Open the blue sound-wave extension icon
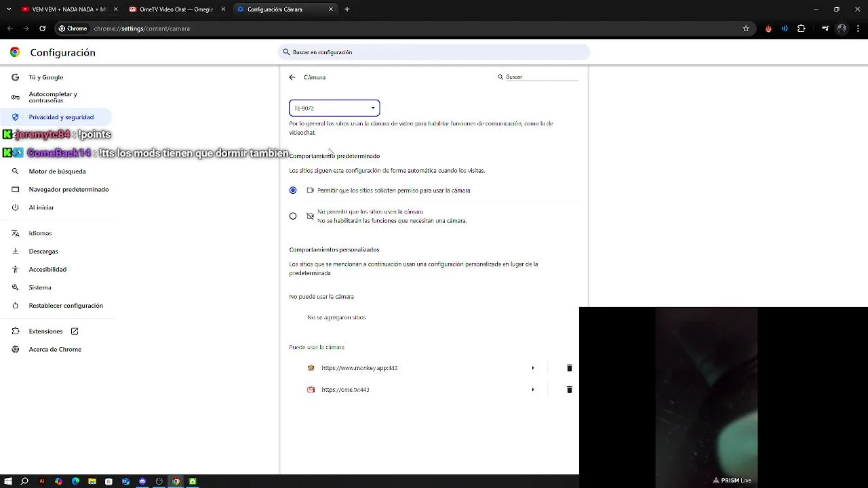The height and width of the screenshot is (488, 868). click(785, 28)
